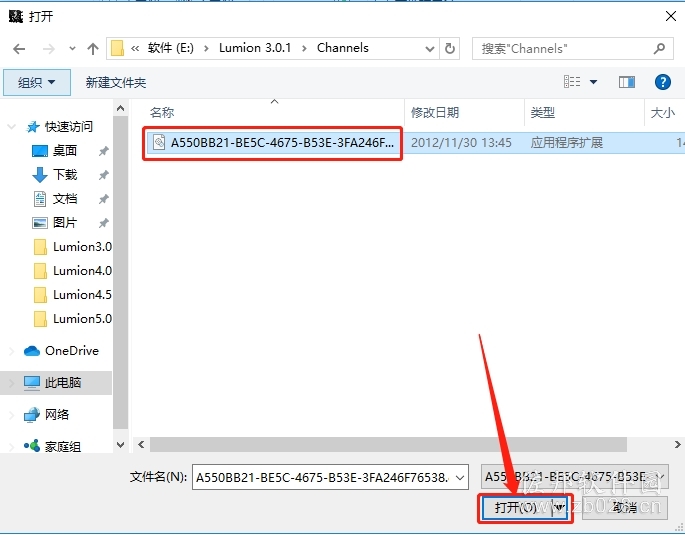Open the 文件名 combo box dropdown
This screenshot has width=685, height=535.
pyautogui.click(x=460, y=477)
